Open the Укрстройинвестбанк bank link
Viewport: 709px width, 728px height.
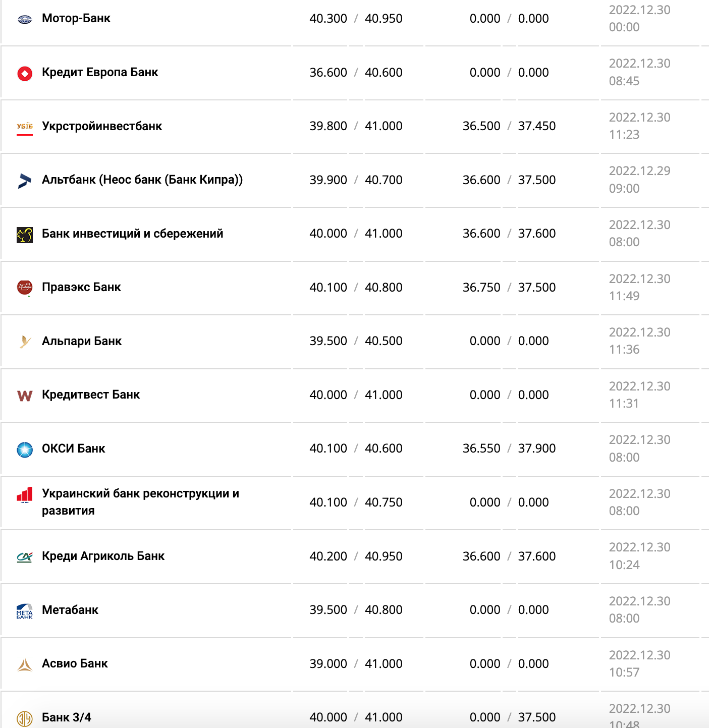click(x=102, y=126)
